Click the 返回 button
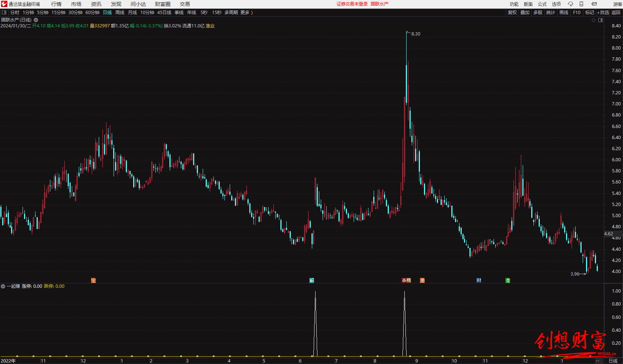 tap(616, 13)
